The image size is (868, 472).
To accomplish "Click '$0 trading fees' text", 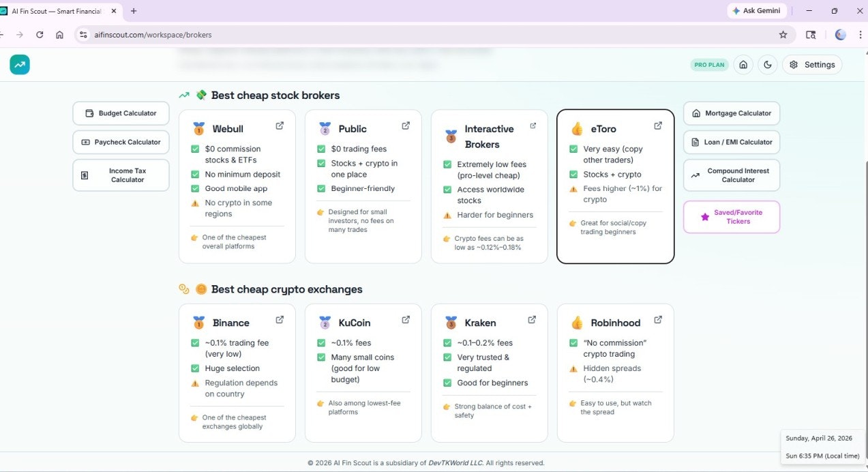I will click(358, 149).
